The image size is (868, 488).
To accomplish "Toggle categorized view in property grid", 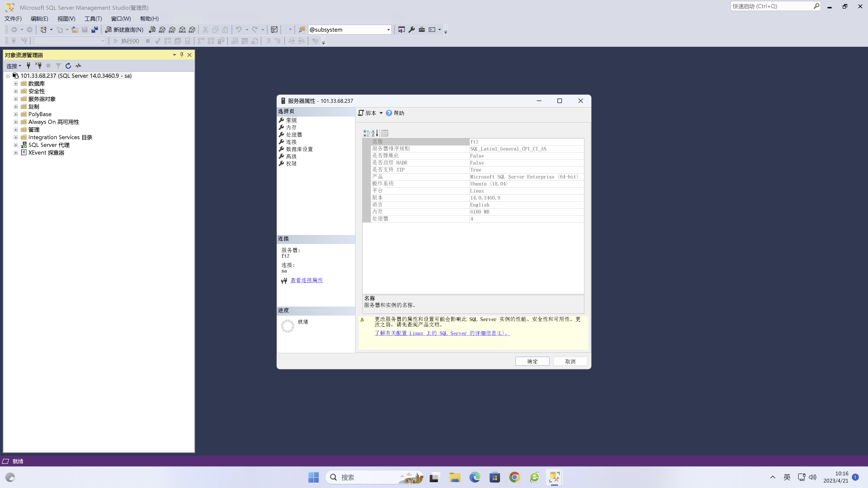I will click(x=366, y=133).
